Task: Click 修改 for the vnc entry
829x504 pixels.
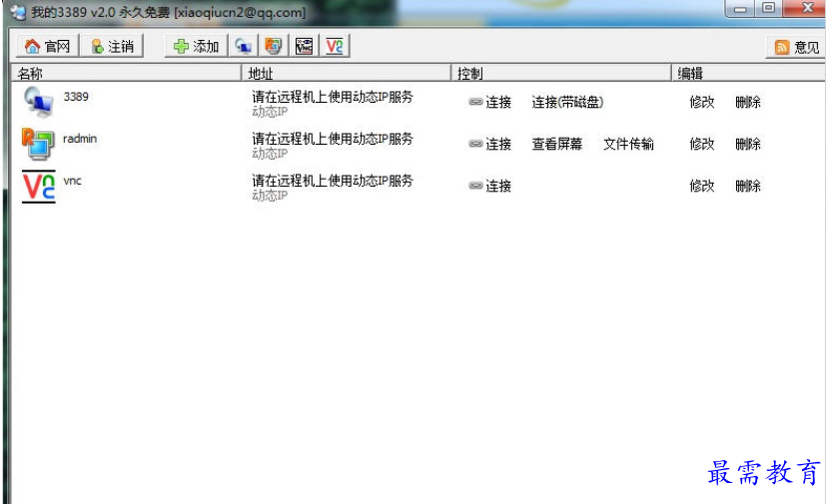Action: [702, 186]
